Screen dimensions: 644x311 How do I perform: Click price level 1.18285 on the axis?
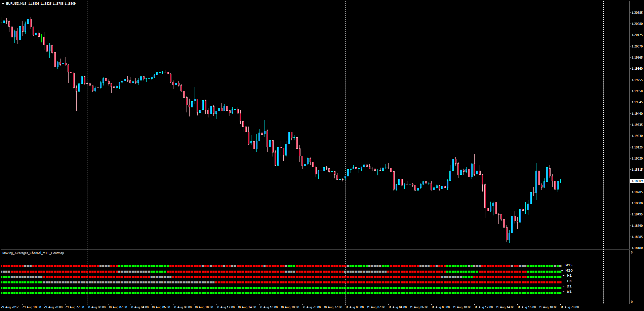tap(637, 237)
